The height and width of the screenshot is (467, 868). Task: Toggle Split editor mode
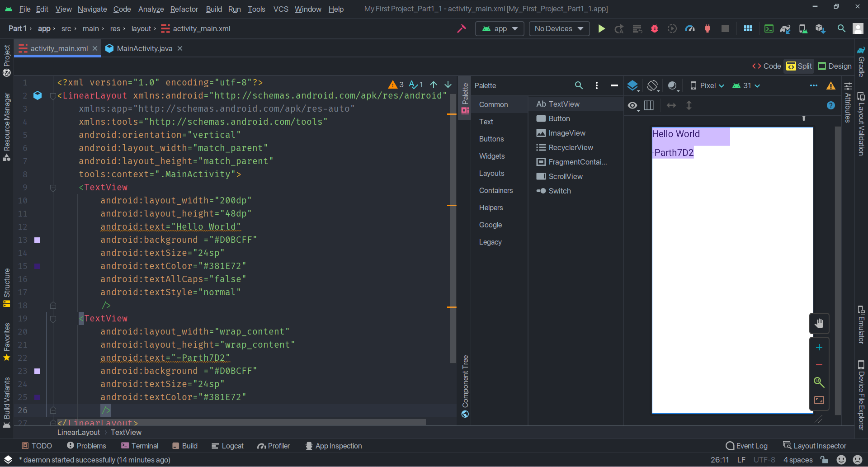(798, 66)
